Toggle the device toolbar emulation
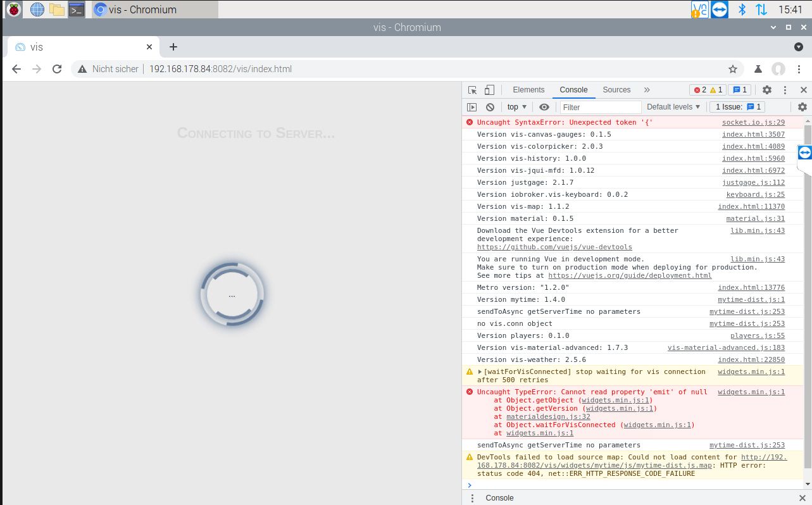812x505 pixels. 489,90
